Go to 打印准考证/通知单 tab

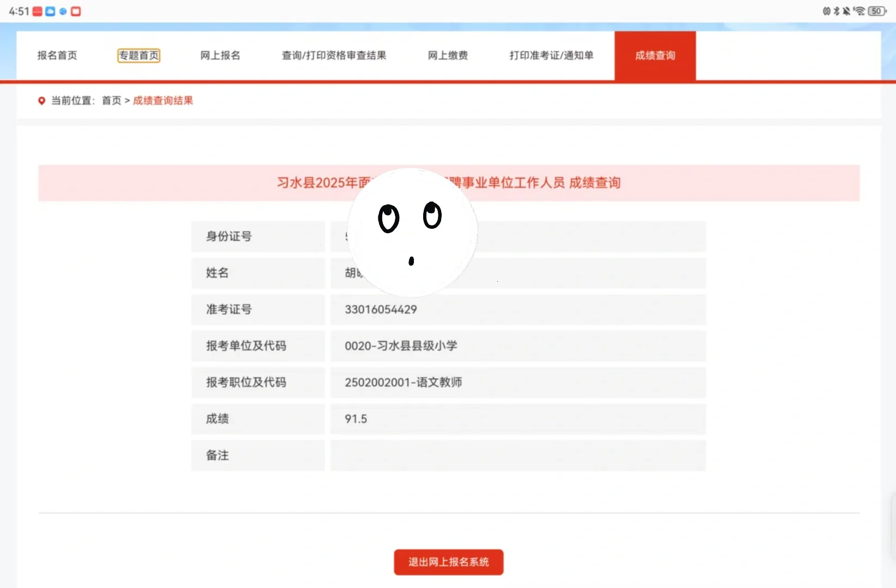551,55
